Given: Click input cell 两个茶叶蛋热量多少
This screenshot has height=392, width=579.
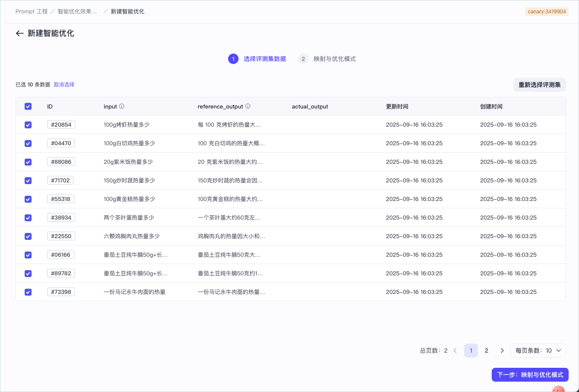Looking at the screenshot, I should pyautogui.click(x=129, y=217).
